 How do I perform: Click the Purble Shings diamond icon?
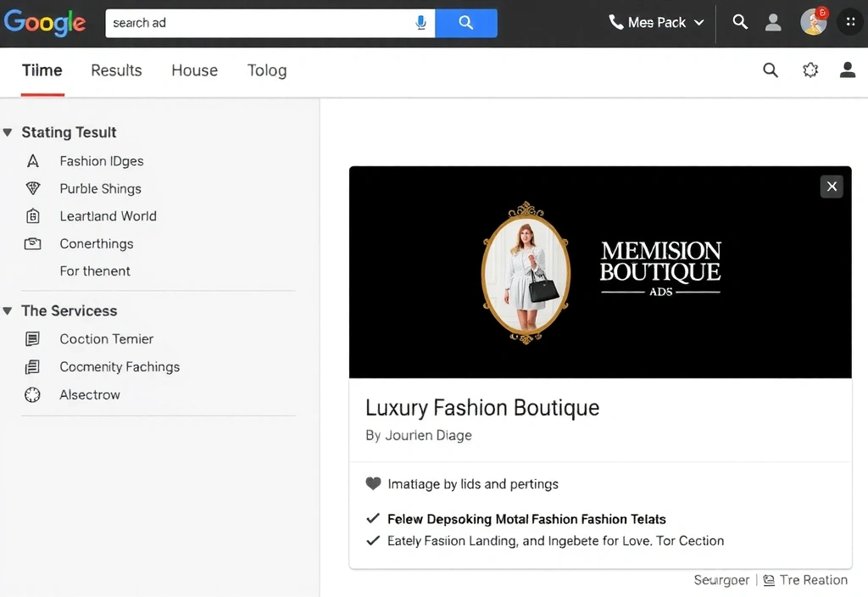(34, 188)
